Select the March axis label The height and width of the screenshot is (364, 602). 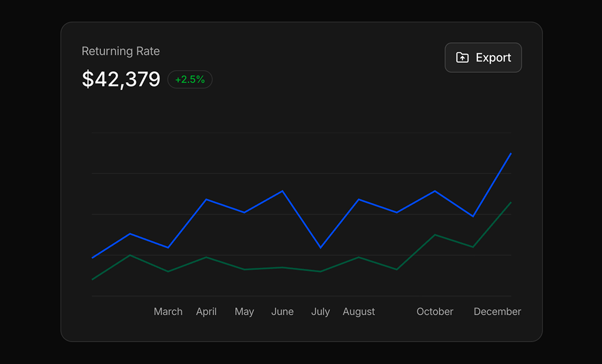pyautogui.click(x=168, y=312)
